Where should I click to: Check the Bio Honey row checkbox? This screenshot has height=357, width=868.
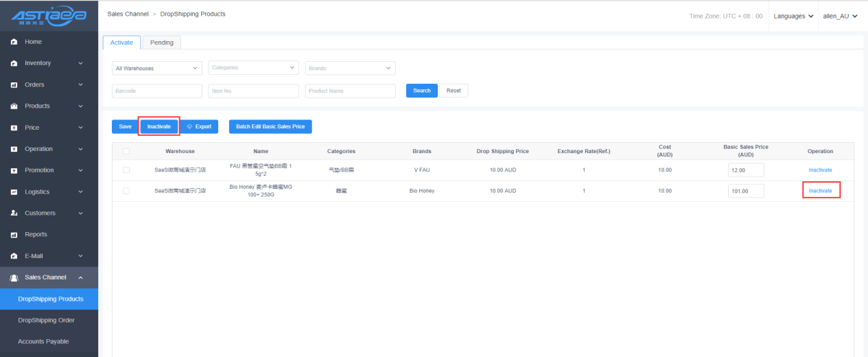pos(126,191)
